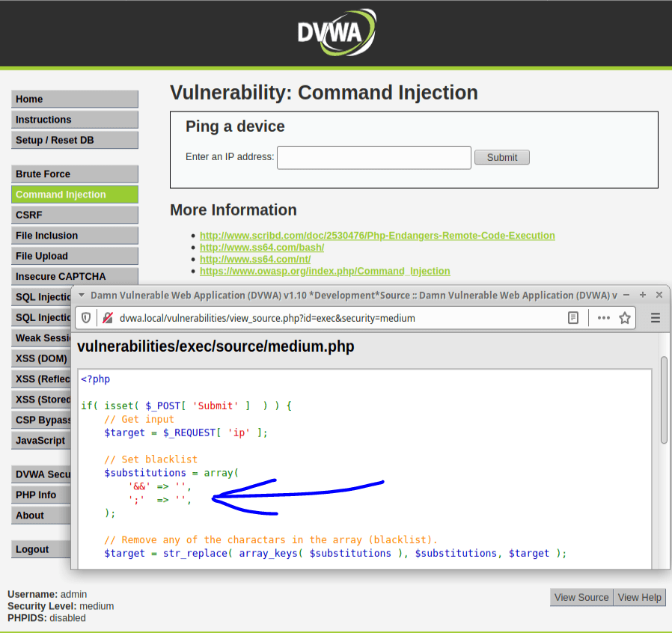Screen dimensions: 672x633
Task: Click the View Source button
Action: [x=581, y=597]
